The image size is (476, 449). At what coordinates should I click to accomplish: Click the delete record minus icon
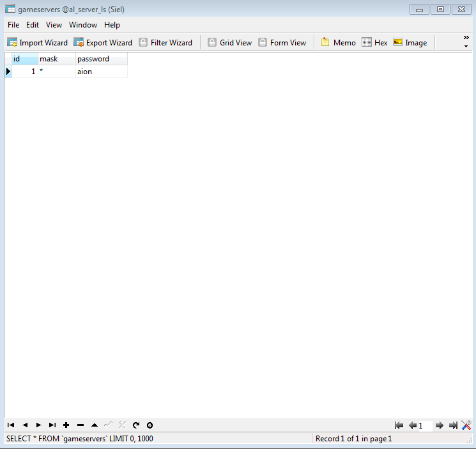(x=81, y=425)
